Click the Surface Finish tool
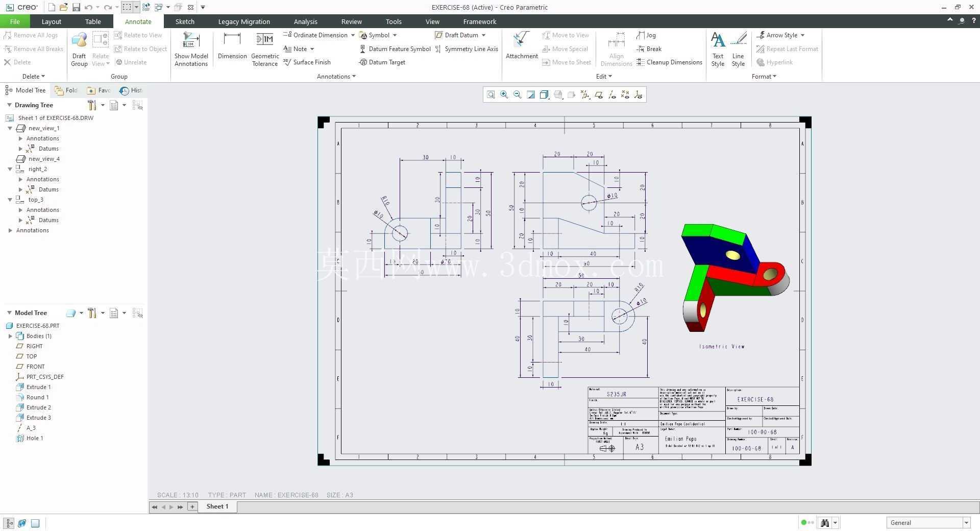 pyautogui.click(x=307, y=62)
